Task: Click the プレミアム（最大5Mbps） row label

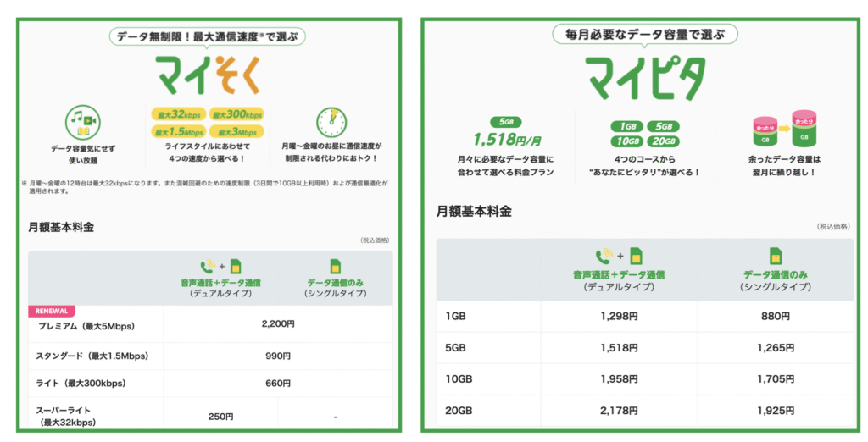Action: (86, 326)
